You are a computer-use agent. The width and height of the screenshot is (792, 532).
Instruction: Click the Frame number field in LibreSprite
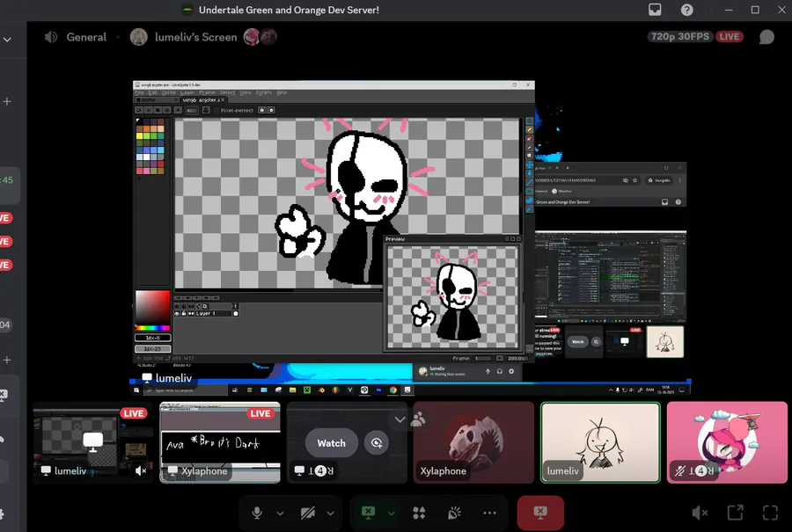483,359
